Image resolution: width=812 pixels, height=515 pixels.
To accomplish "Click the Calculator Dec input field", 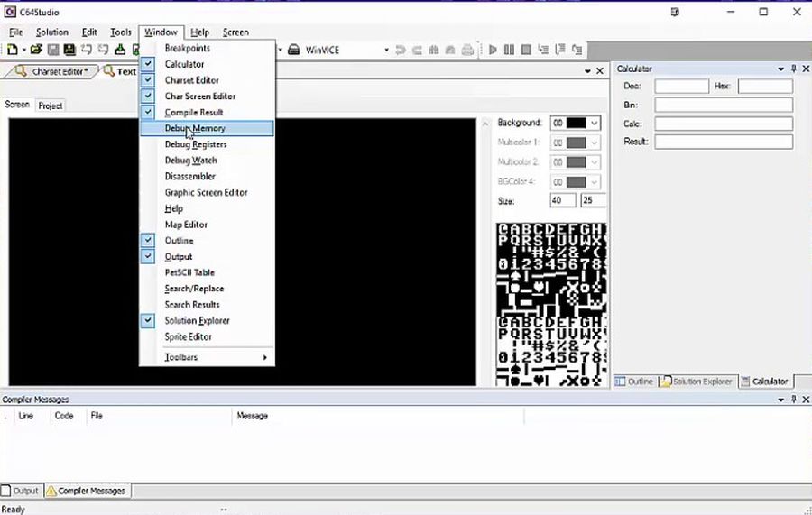I will coord(681,87).
